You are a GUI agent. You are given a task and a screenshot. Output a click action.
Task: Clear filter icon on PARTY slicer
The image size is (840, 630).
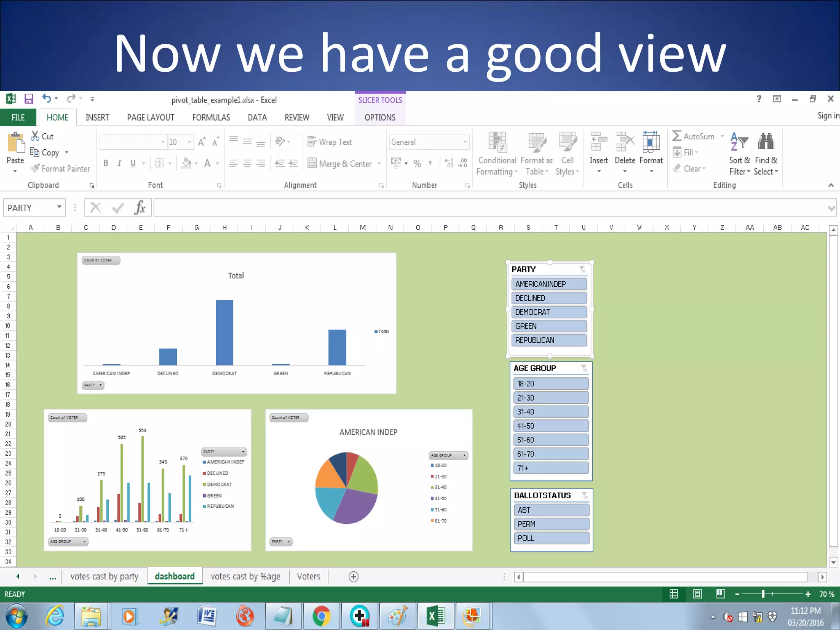coord(582,269)
